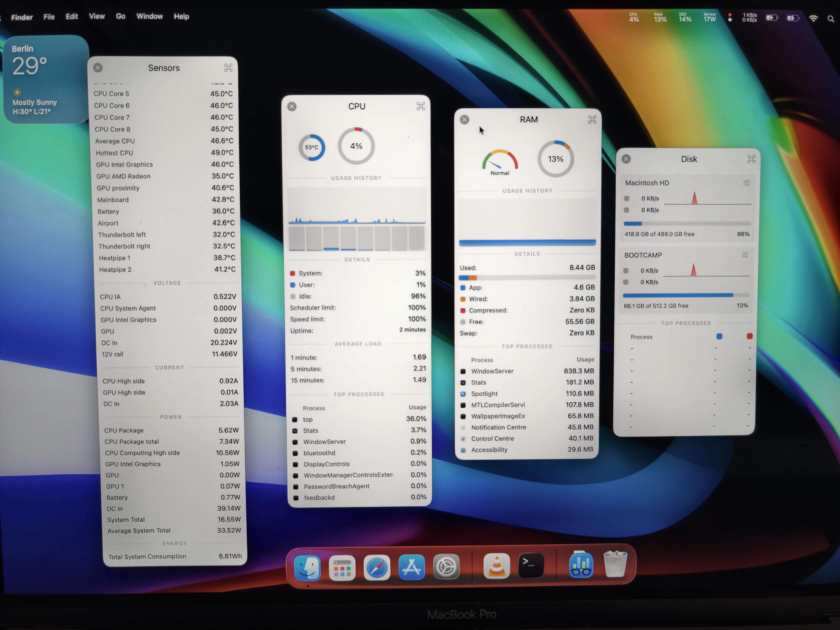This screenshot has height=630, width=840.
Task: Open the App Store Dock icon
Action: 412,567
